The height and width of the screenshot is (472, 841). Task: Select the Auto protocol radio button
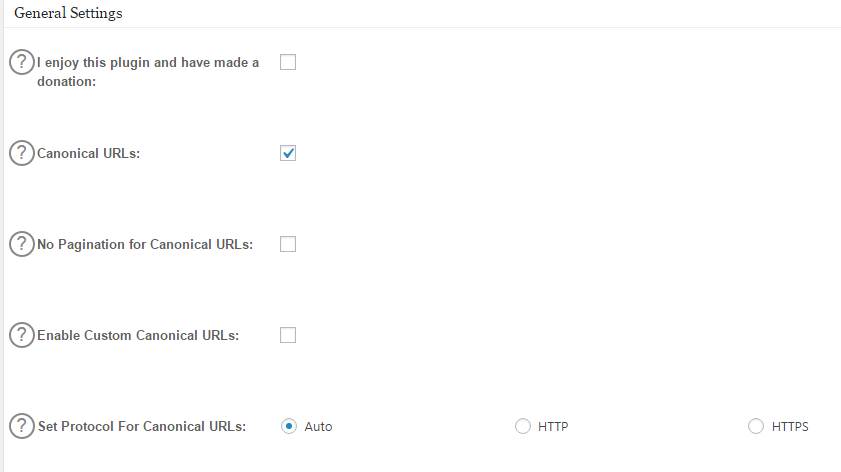[289, 426]
